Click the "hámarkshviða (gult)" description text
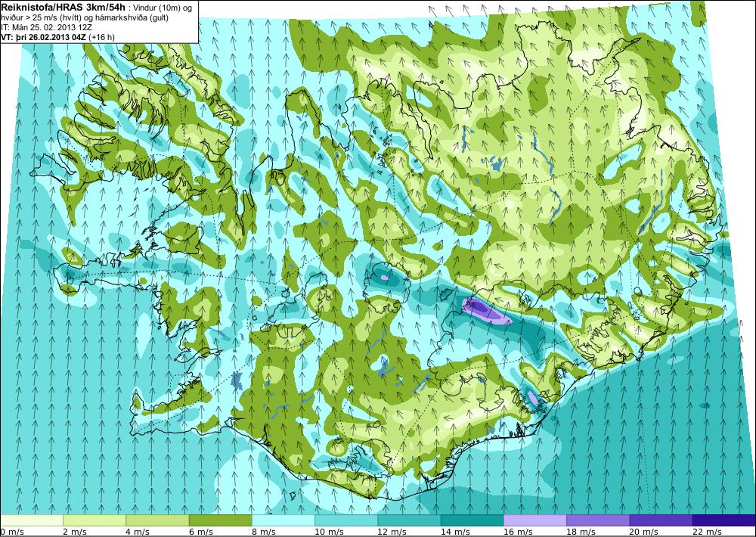This screenshot has height=537, width=756. tap(133, 18)
